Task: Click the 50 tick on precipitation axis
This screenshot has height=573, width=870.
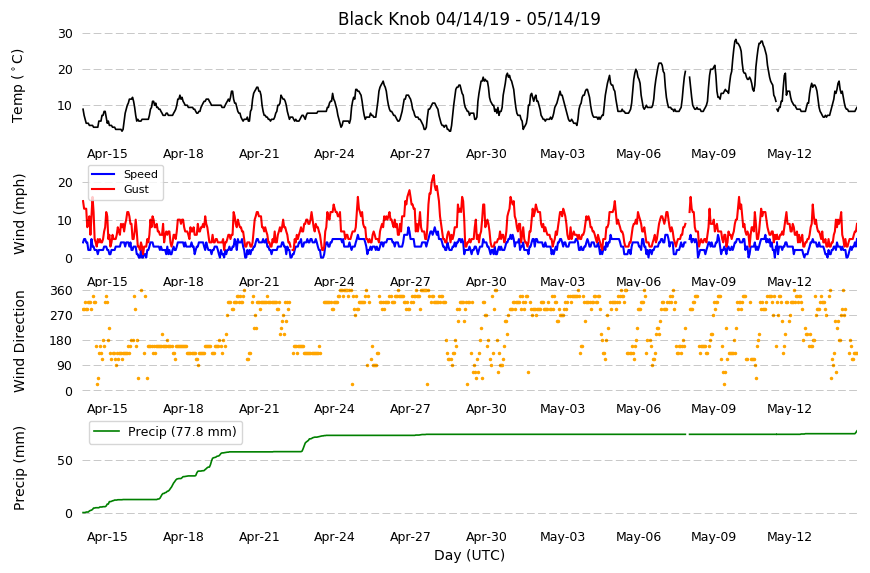Action: pos(65,461)
